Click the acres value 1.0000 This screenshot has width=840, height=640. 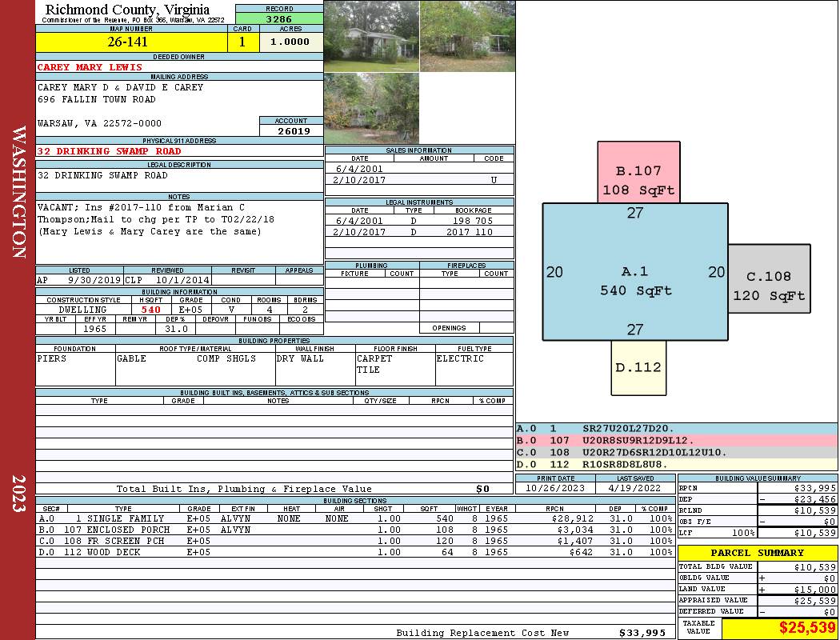pyautogui.click(x=290, y=42)
